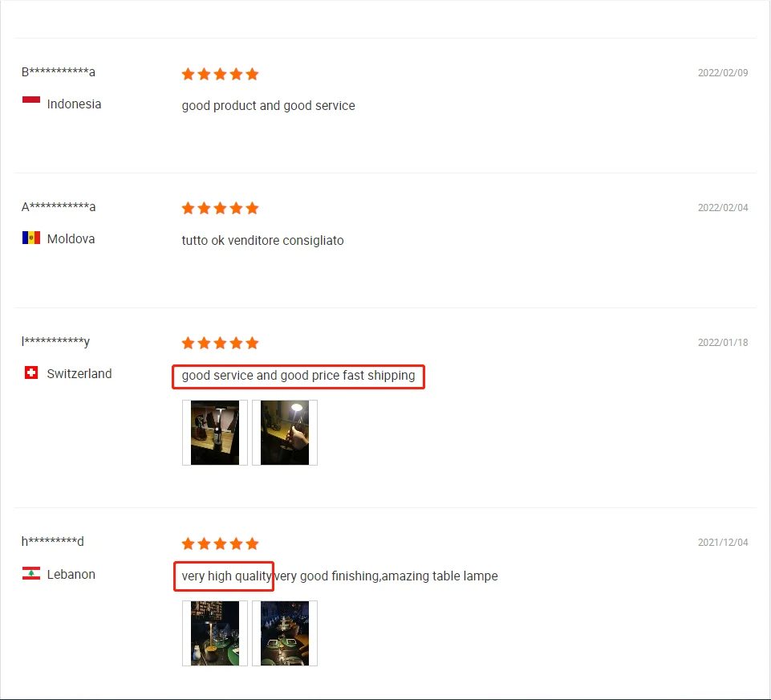Click 'tutto ok venditore consigliato' review text
The width and height of the screenshot is (771, 700).
(x=262, y=241)
